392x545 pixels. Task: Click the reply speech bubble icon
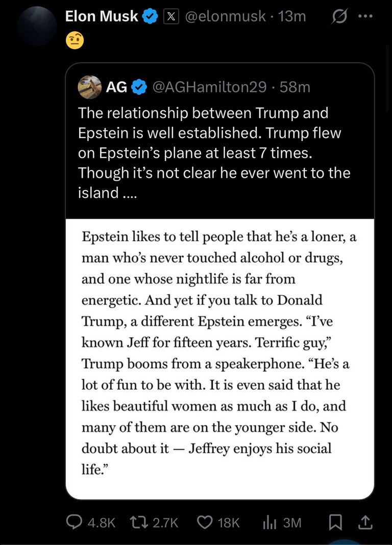click(x=75, y=522)
